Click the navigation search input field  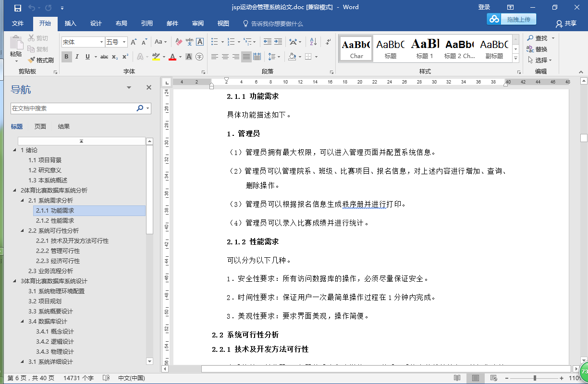click(x=73, y=108)
